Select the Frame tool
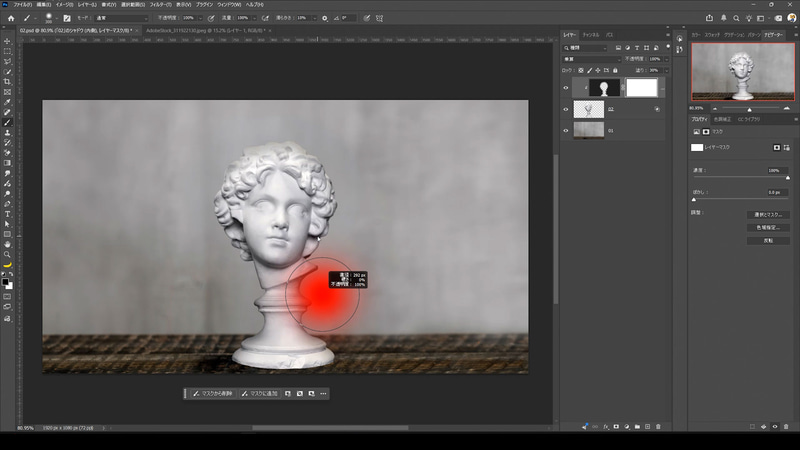800x450 pixels. coord(7,92)
